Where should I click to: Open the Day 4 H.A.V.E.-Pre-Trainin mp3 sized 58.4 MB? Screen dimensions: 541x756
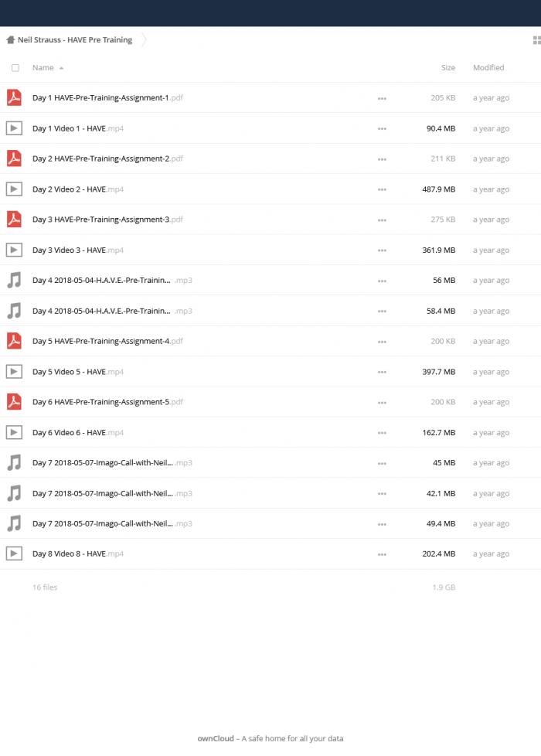(112, 311)
